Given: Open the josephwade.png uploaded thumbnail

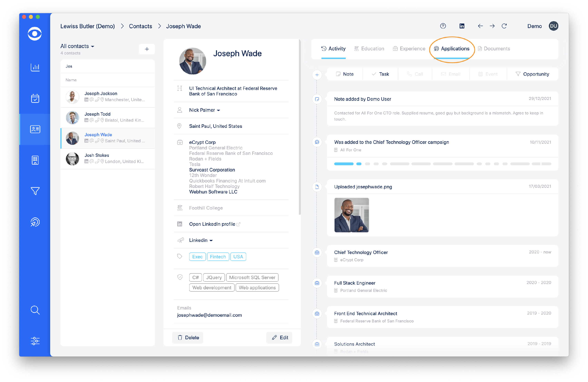Looking at the screenshot, I should coord(351,215).
